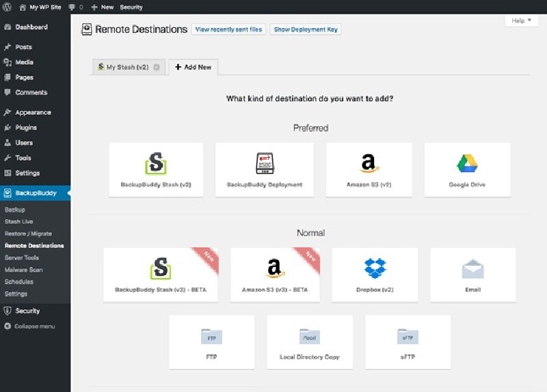The width and height of the screenshot is (547, 392).
Task: Click the Pages icon in the sidebar
Action: pyautogui.click(x=8, y=77)
